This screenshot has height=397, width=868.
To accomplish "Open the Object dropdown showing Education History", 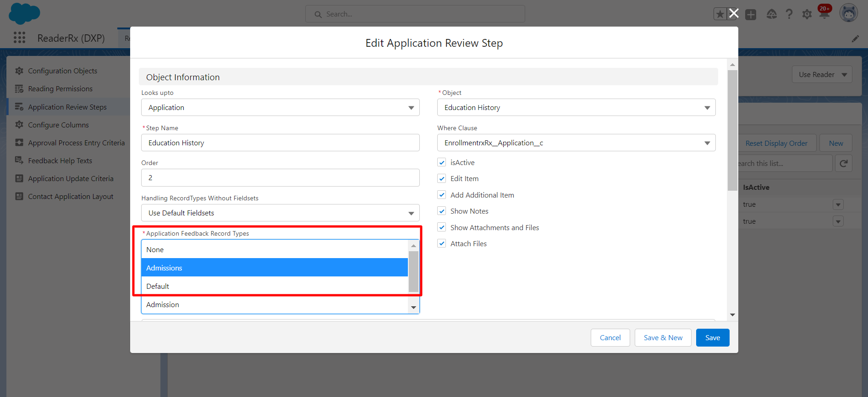I will pos(576,108).
